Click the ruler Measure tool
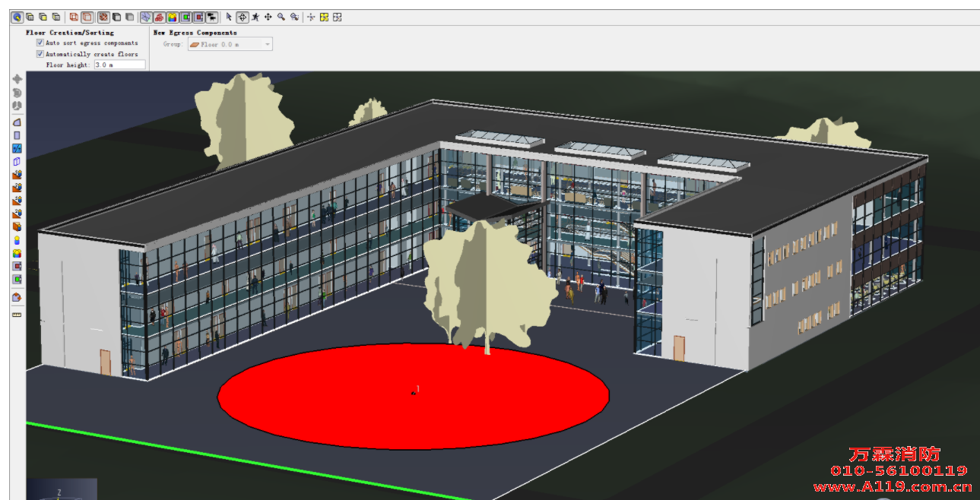Screen dimensions: 980x500 [17, 314]
